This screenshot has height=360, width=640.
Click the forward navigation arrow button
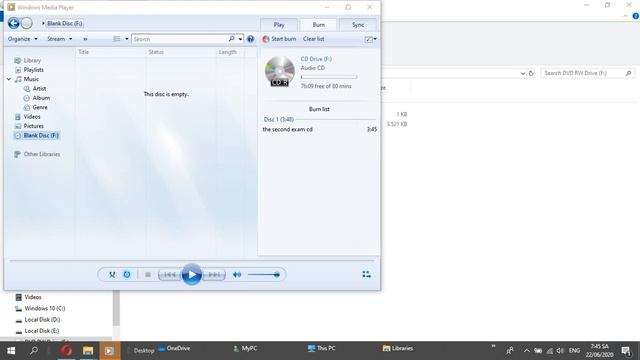(x=27, y=23)
